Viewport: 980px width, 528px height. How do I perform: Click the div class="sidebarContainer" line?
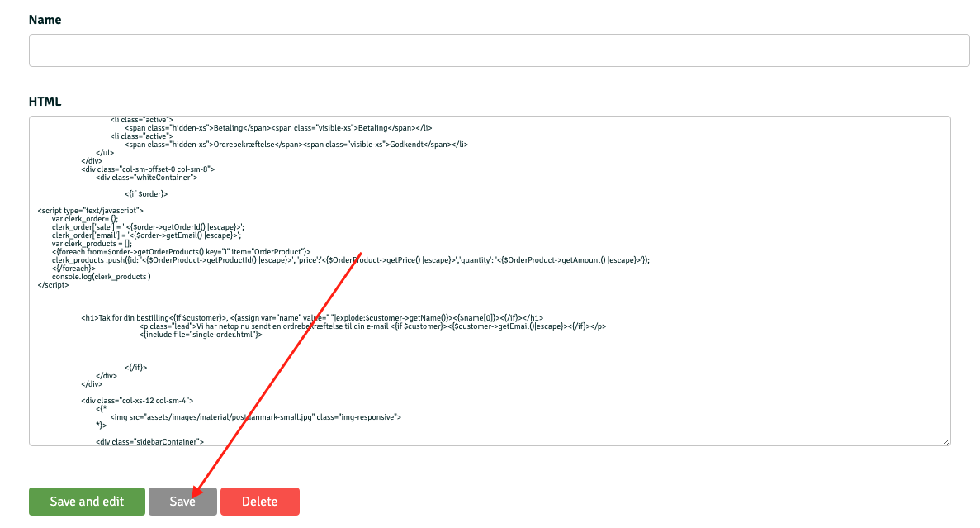(x=149, y=442)
